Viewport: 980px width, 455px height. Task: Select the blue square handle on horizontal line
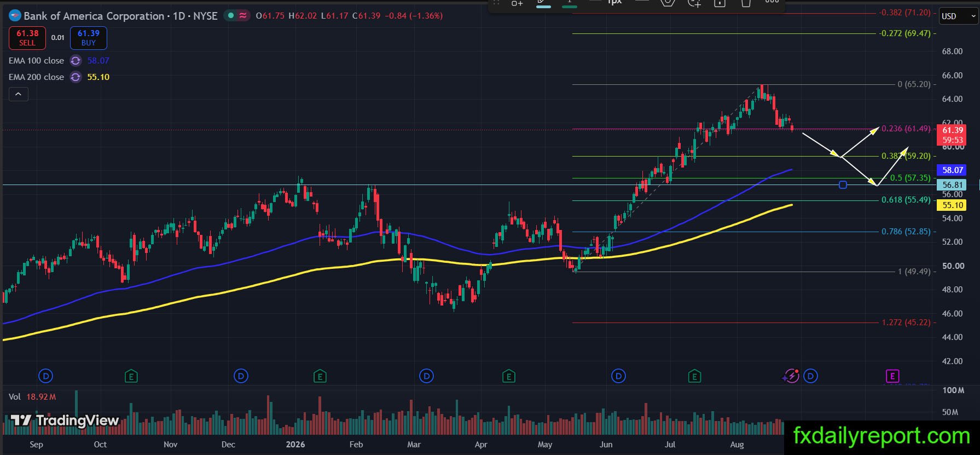click(x=843, y=185)
